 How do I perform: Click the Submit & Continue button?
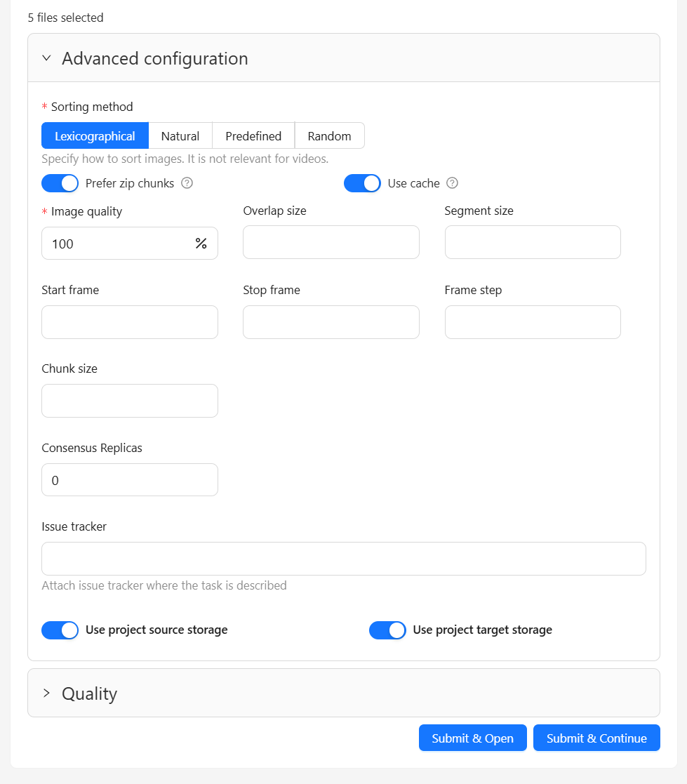tap(596, 738)
